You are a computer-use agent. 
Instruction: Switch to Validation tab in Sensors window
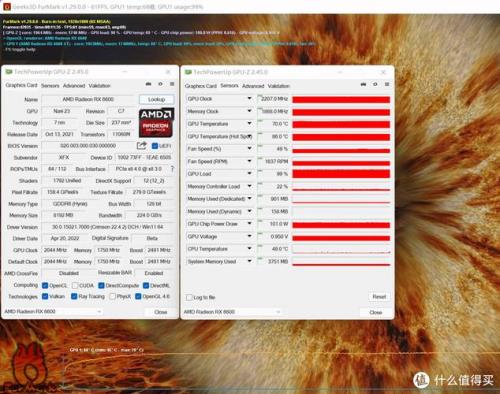(279, 86)
